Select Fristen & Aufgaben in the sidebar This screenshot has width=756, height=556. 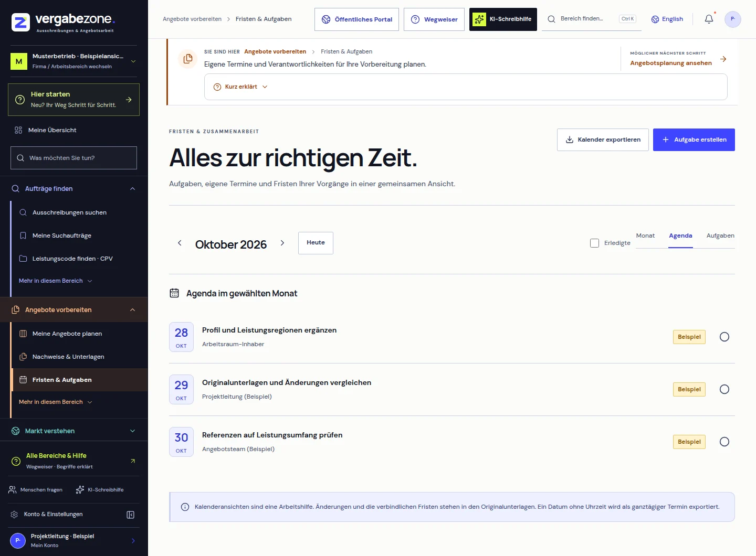[79, 380]
